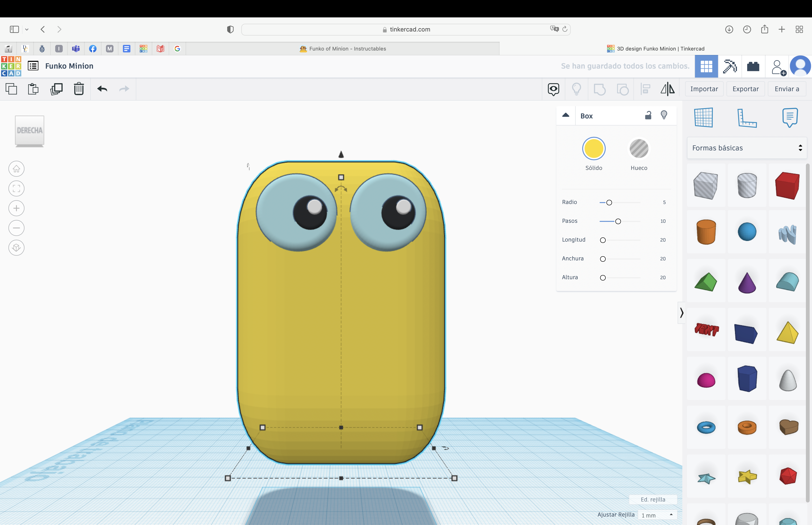Adjust the Longitud slider

click(x=603, y=240)
